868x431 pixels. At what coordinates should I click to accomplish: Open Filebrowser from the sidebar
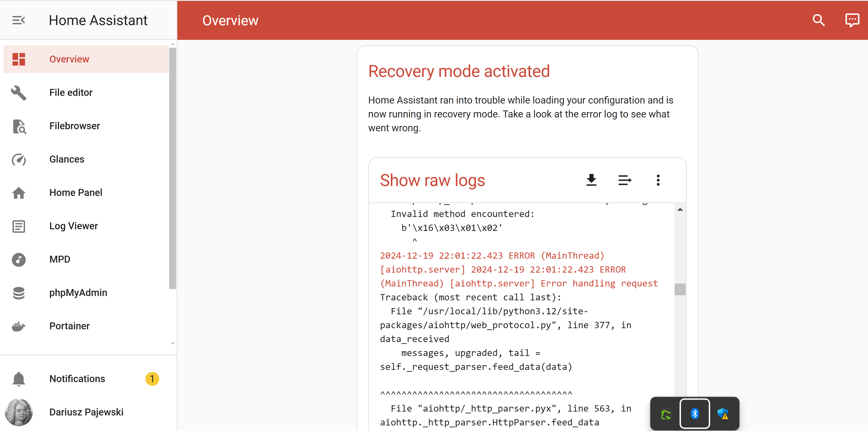(74, 126)
